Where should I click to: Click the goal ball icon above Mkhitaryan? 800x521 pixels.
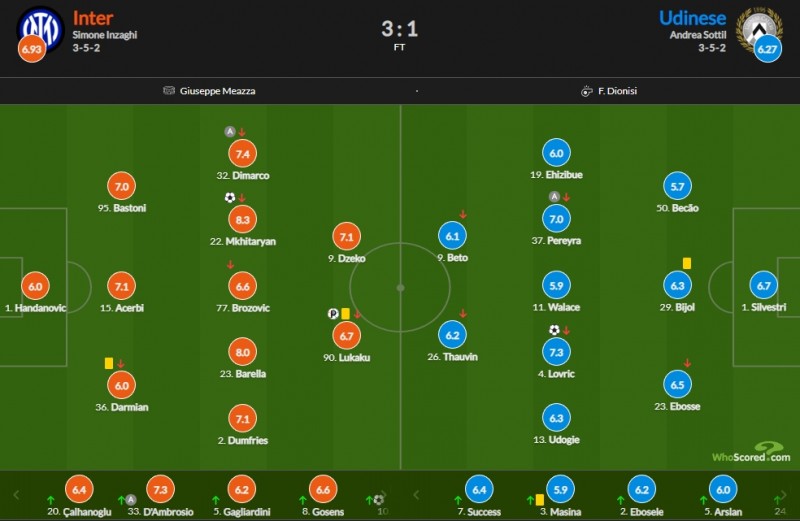coord(229,197)
